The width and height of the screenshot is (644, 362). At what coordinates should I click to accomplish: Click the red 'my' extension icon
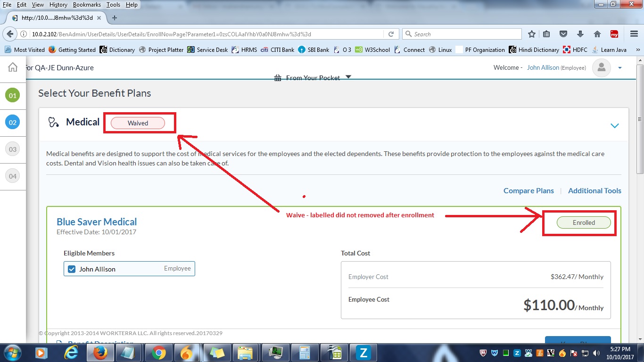pyautogui.click(x=614, y=34)
